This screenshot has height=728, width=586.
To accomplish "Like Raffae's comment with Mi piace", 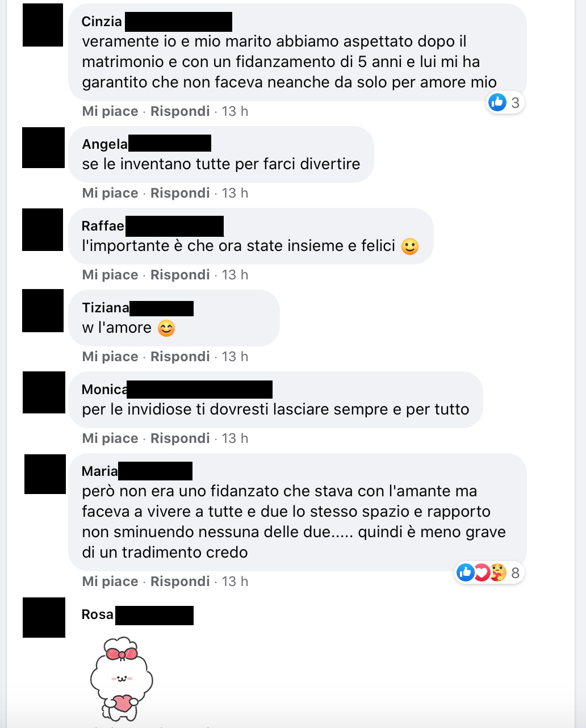I will (x=110, y=275).
